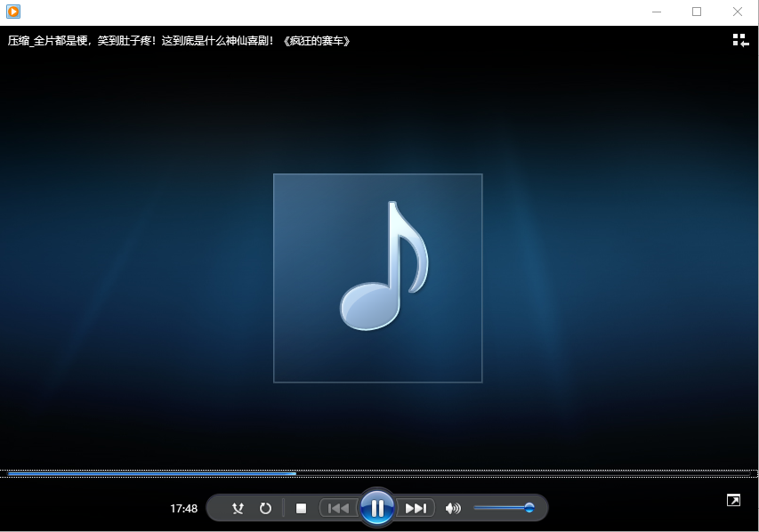Click the 17:48 elapsed time display

point(183,509)
